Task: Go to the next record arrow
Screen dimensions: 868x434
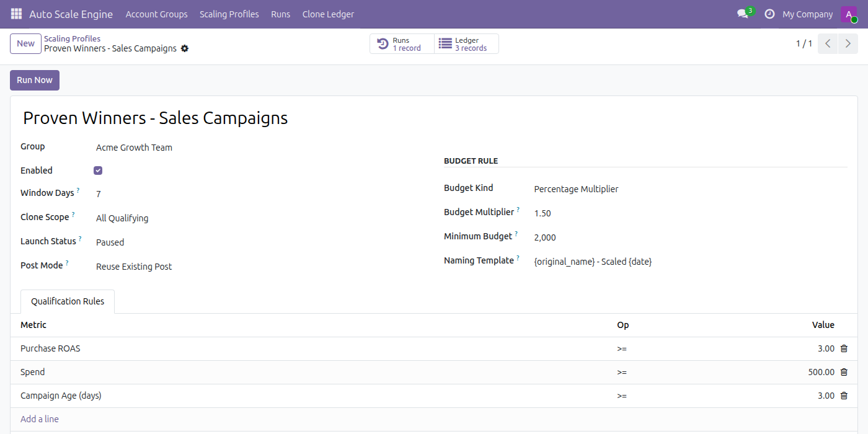Action: [848, 44]
